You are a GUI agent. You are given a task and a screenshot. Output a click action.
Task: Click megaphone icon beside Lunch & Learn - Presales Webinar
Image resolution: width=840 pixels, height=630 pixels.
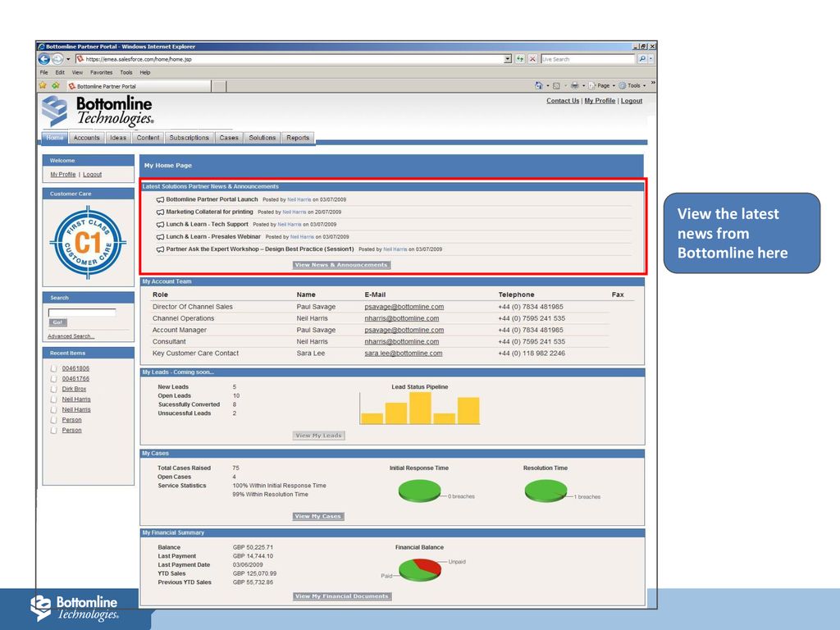[160, 237]
